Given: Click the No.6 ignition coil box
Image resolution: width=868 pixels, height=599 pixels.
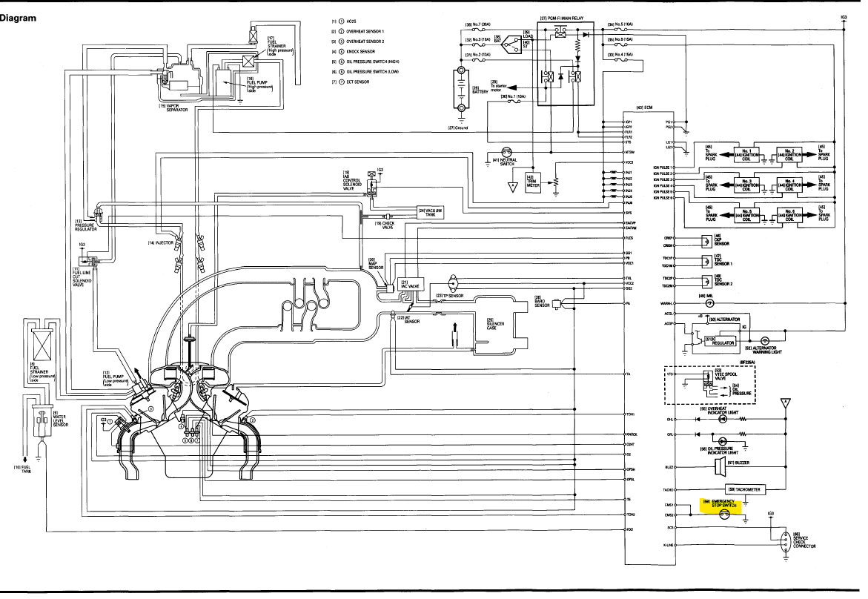Looking at the screenshot, I should 789,215.
